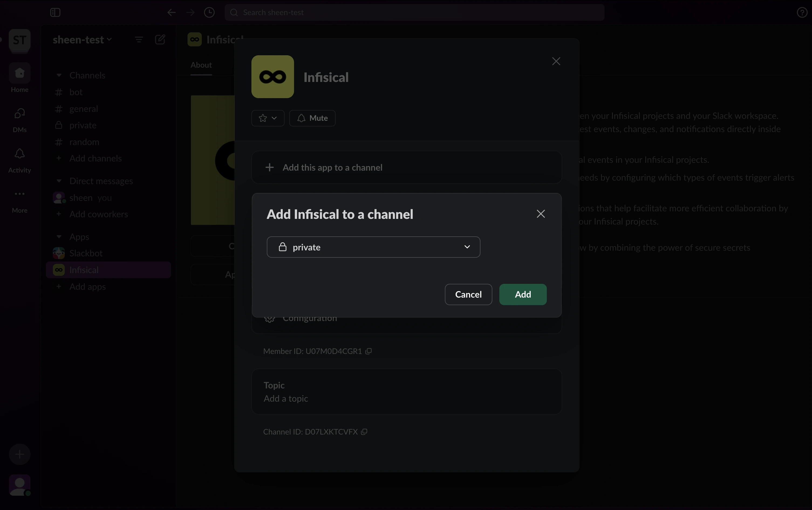Click the ST workspace icon
This screenshot has width=812, height=510.
(x=19, y=40)
